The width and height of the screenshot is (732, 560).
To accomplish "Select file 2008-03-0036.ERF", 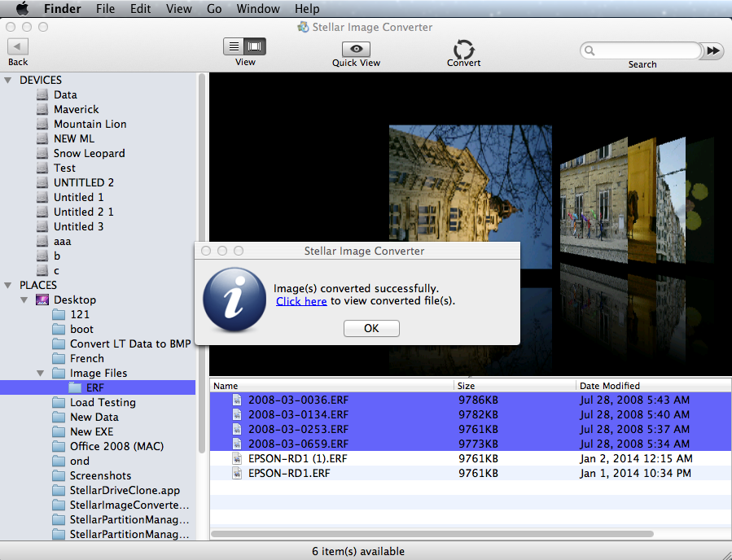I will (x=471, y=400).
